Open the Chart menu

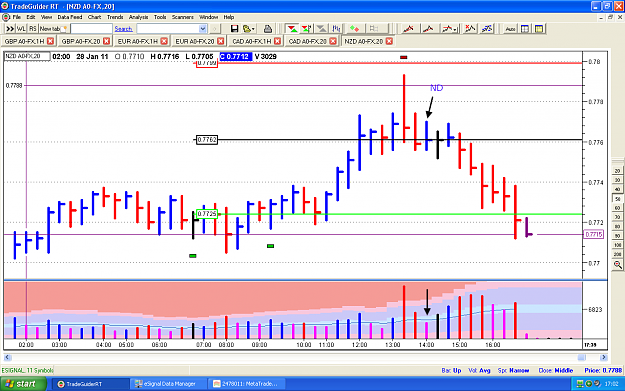[94, 17]
